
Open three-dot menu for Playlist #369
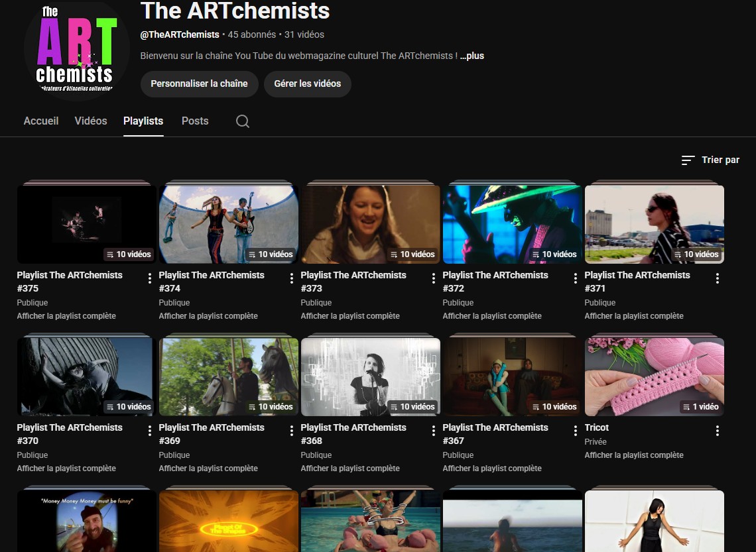tap(291, 431)
